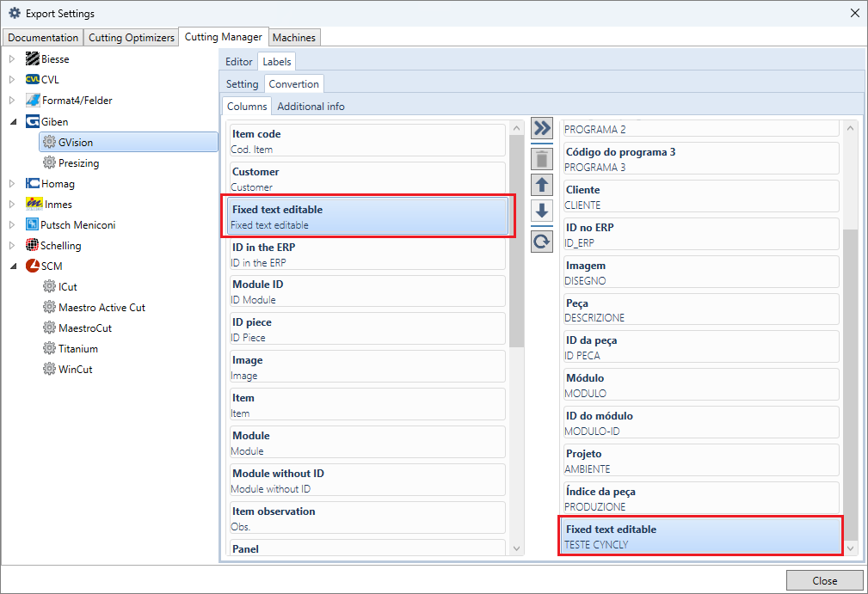Switch to the Documentation tab

43,38
